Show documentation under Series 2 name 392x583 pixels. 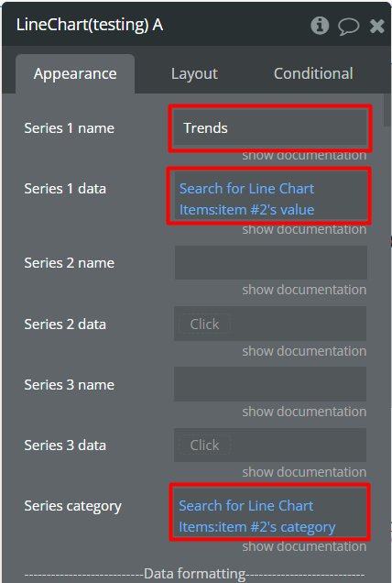[304, 290]
